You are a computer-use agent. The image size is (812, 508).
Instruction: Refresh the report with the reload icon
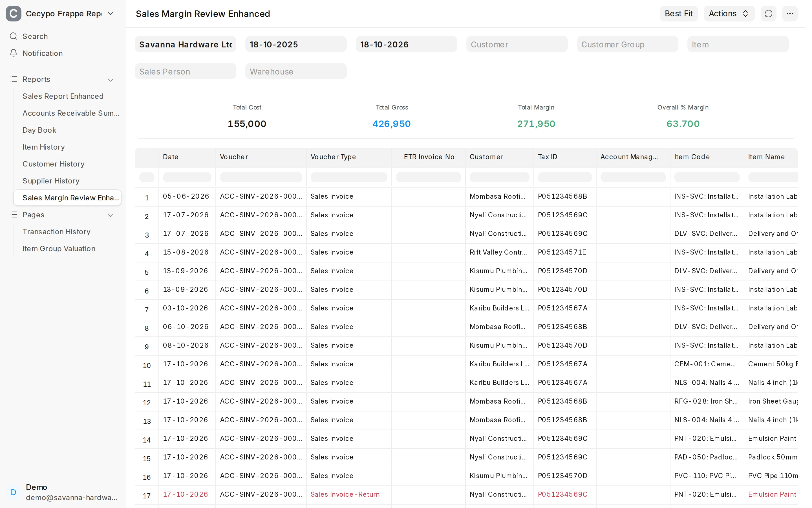coord(768,14)
